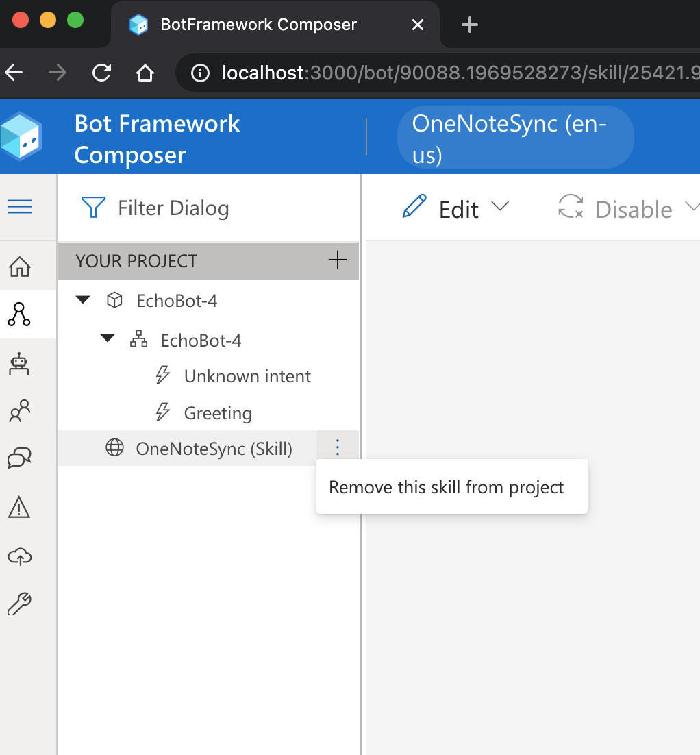Click the Composer cube logo

pos(21,136)
